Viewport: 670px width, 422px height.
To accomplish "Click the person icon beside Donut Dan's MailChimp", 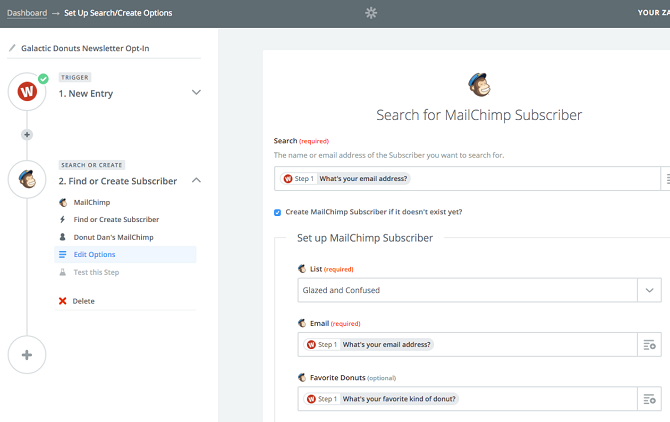I will point(62,237).
